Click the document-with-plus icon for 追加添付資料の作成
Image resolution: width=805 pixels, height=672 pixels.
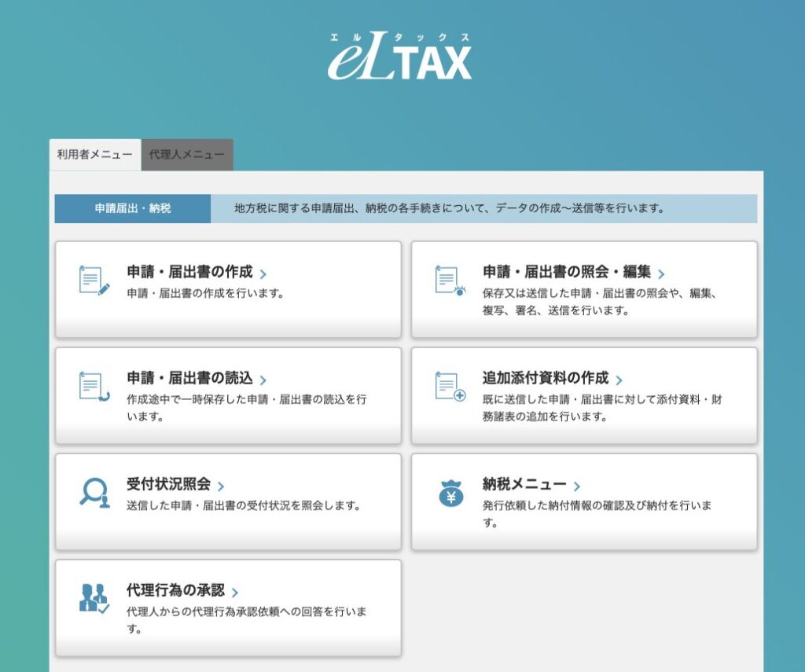[450, 387]
